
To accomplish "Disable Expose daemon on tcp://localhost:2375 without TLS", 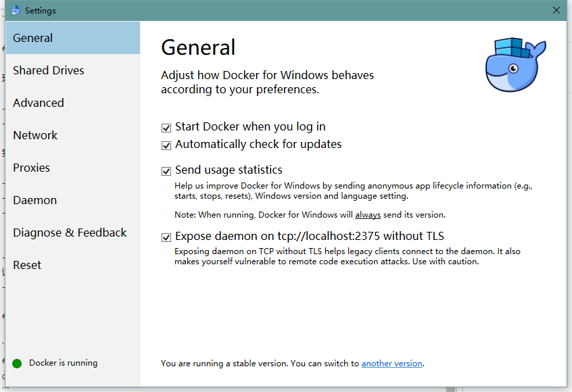I will tap(166, 237).
